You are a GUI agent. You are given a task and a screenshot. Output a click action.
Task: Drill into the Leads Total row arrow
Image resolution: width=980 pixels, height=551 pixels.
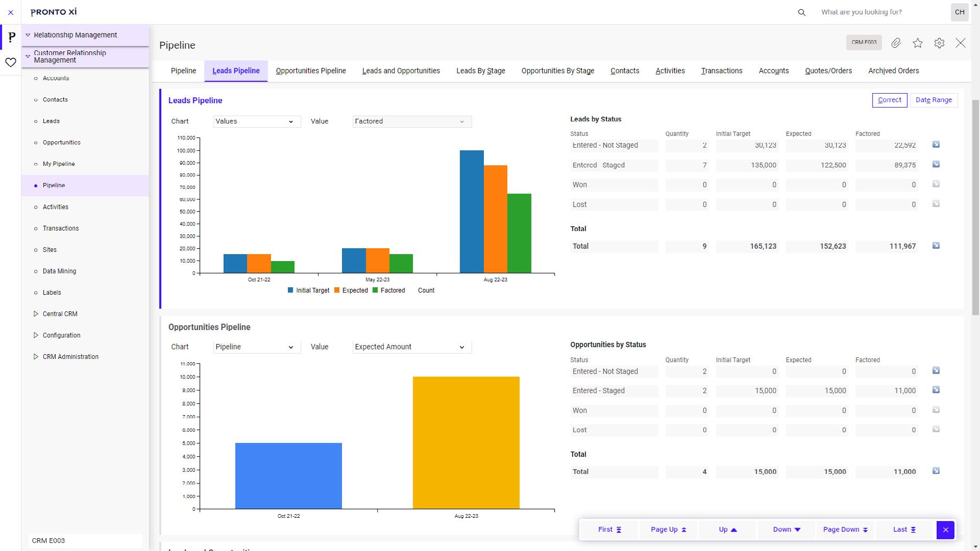[936, 246]
